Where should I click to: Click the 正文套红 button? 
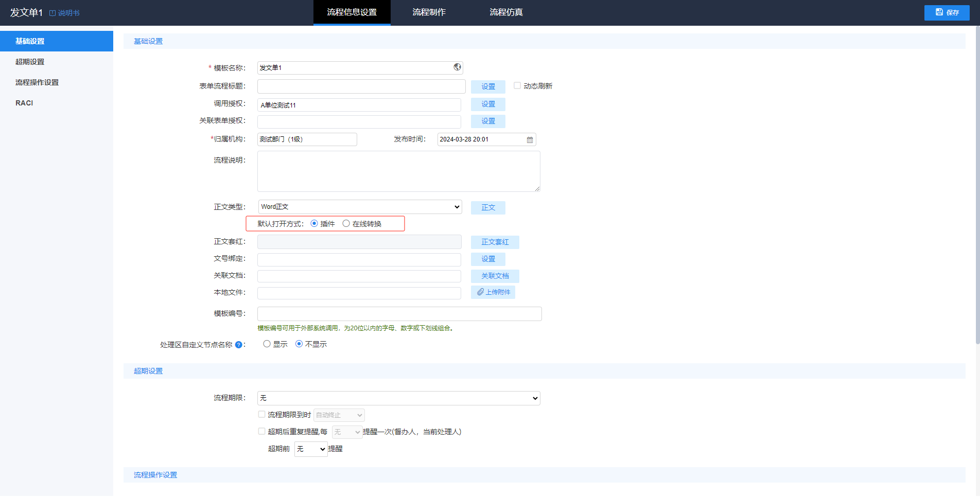pyautogui.click(x=495, y=242)
